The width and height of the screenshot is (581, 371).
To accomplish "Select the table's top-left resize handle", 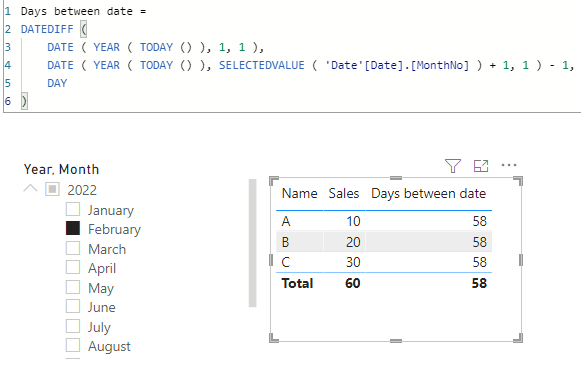I will pos(273,180).
